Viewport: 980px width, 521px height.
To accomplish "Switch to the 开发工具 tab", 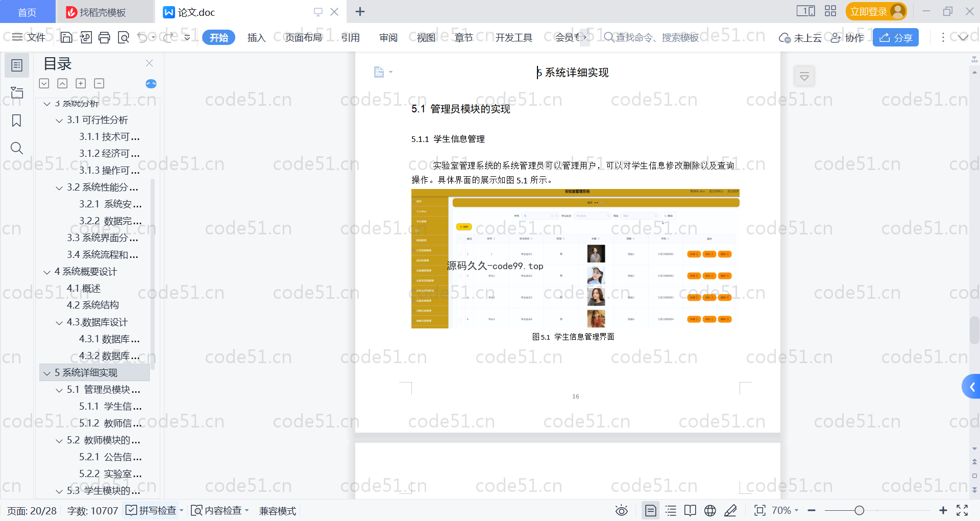I will (x=513, y=37).
